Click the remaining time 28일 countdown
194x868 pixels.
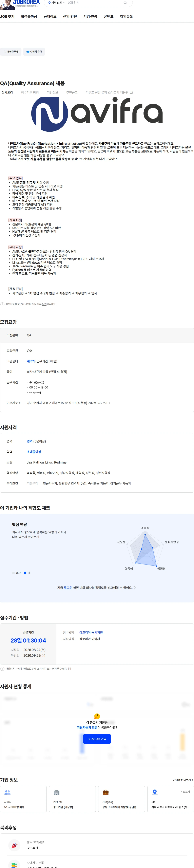[x=28, y=640]
